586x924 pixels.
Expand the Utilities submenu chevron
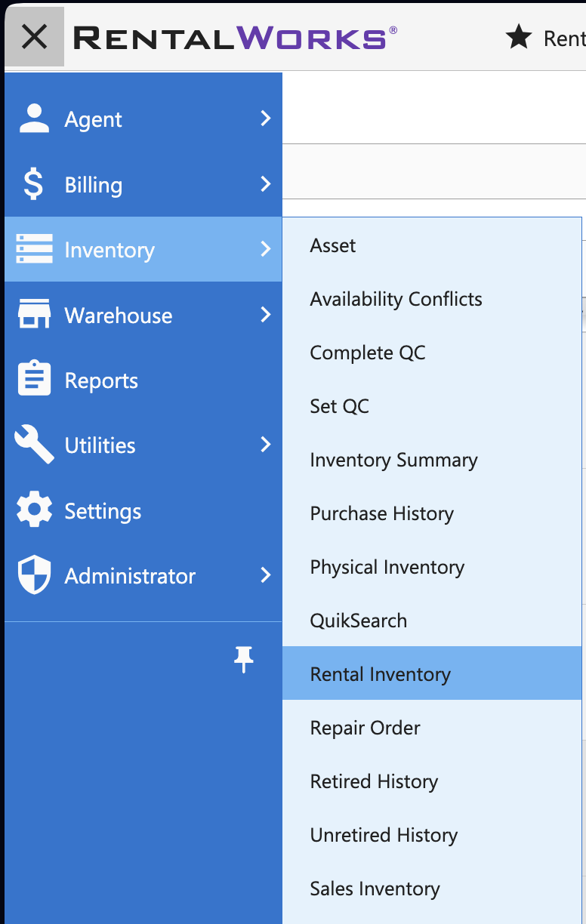click(265, 445)
